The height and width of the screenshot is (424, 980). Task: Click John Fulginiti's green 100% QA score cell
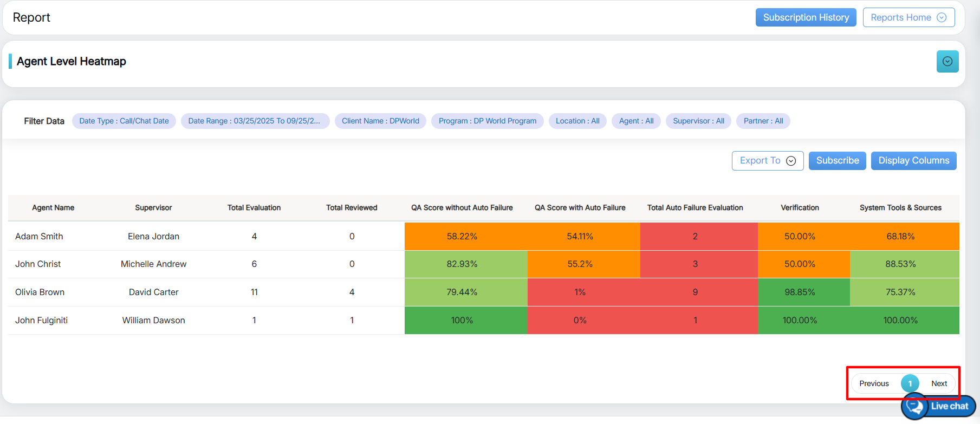(462, 320)
